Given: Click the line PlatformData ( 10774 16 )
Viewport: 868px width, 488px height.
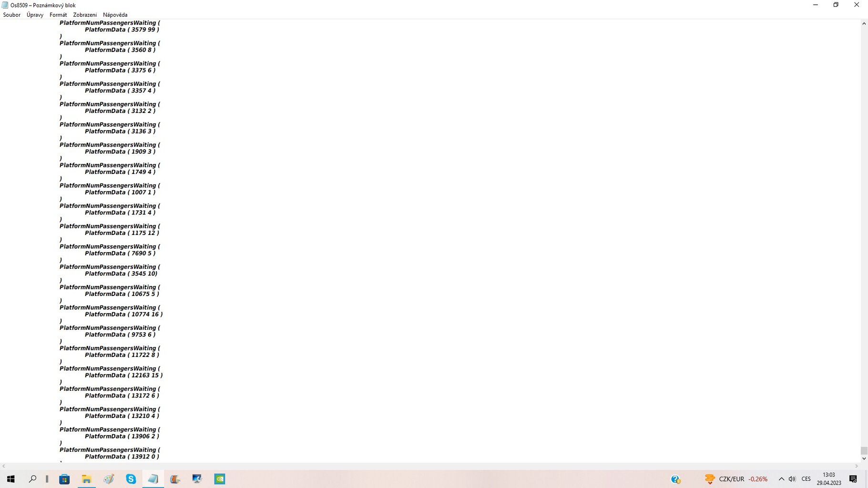Looking at the screenshot, I should pos(124,315).
